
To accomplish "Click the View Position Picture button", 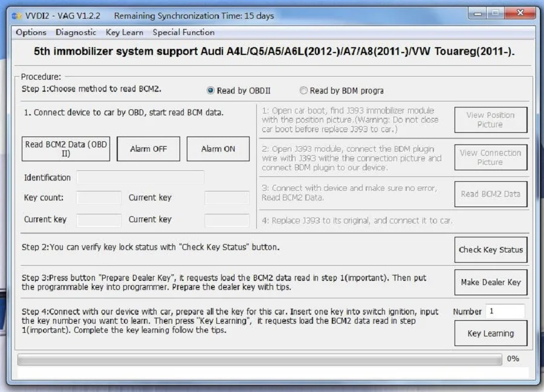I will click(x=491, y=120).
